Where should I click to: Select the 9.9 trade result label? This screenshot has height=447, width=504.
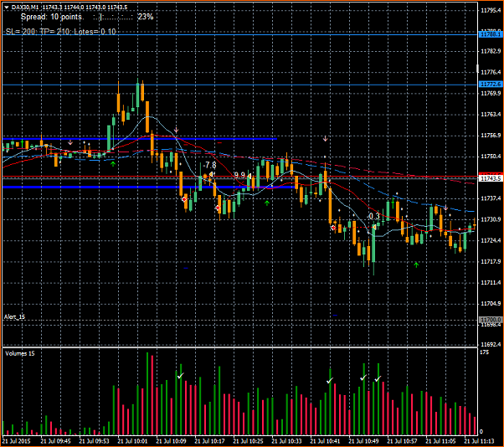coord(239,175)
